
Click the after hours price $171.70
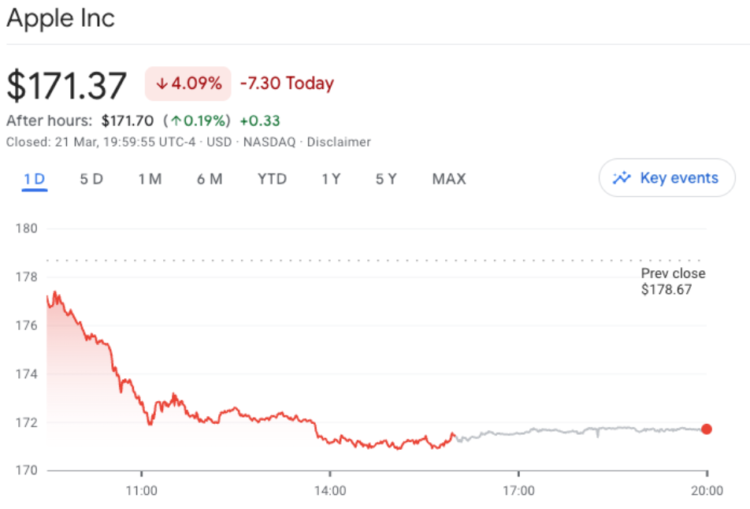coord(127,121)
